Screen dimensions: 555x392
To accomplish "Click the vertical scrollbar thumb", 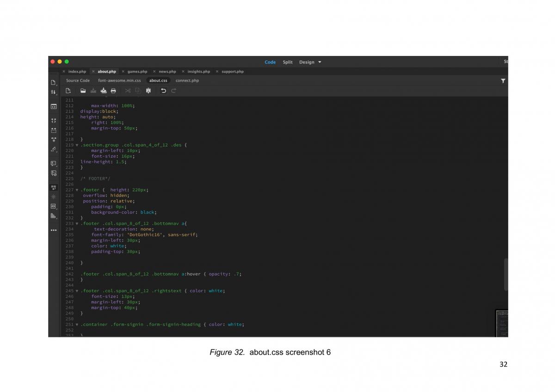I will pos(506,274).
